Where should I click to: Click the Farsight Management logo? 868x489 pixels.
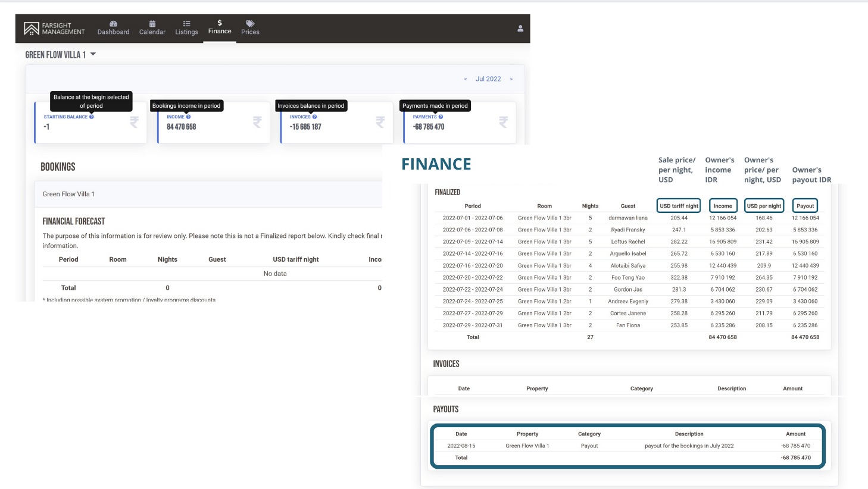[54, 29]
